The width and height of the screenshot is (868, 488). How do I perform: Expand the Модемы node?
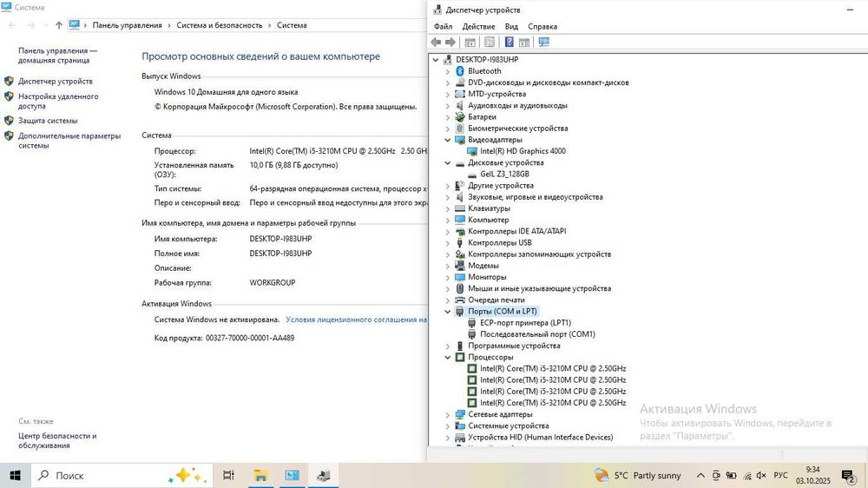coord(448,266)
